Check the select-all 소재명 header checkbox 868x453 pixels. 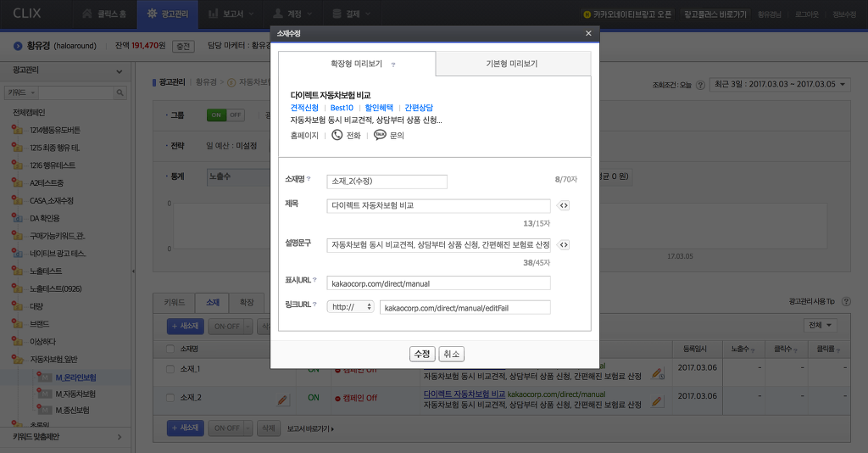click(x=170, y=349)
